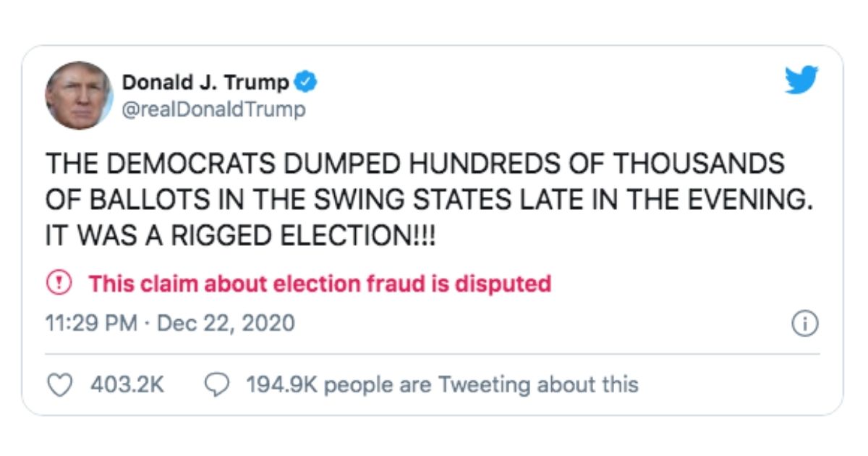Screen dimensions: 868x456
Task: Open the profile avatar picture
Action: (x=79, y=96)
